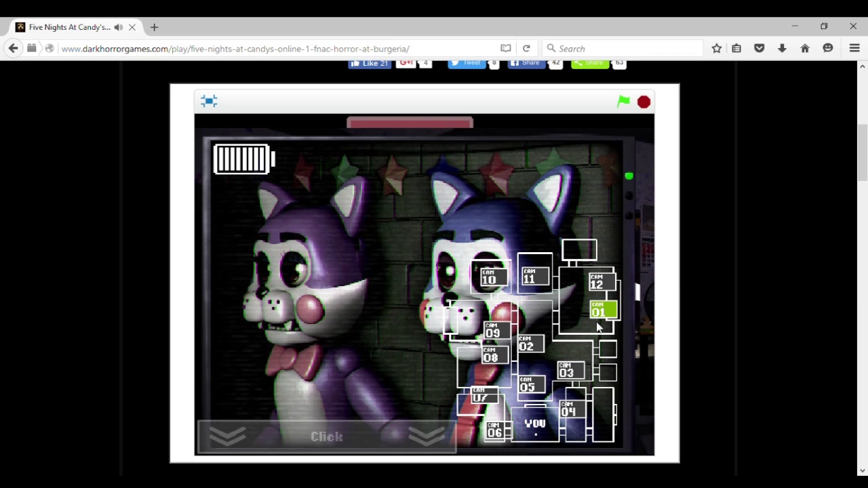Screen dimensions: 868x488
Task: Click the red bar above camera view
Action: pyautogui.click(x=410, y=123)
